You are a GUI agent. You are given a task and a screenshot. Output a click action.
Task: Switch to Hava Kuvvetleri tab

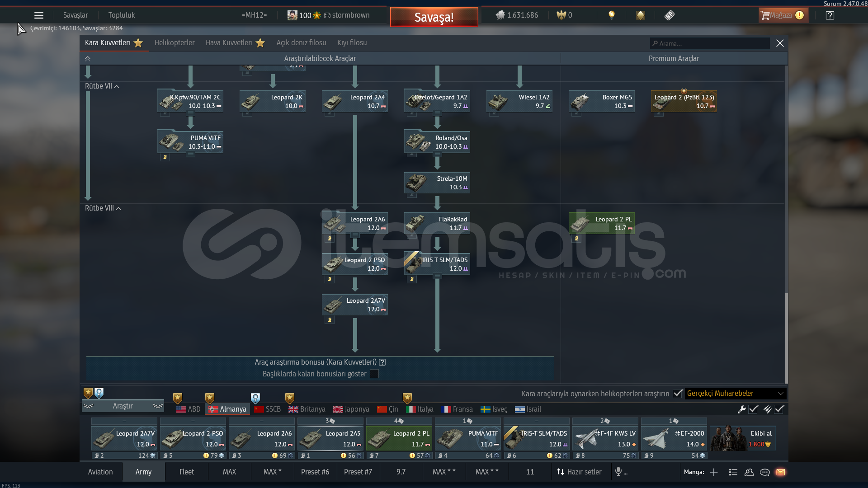(x=235, y=43)
